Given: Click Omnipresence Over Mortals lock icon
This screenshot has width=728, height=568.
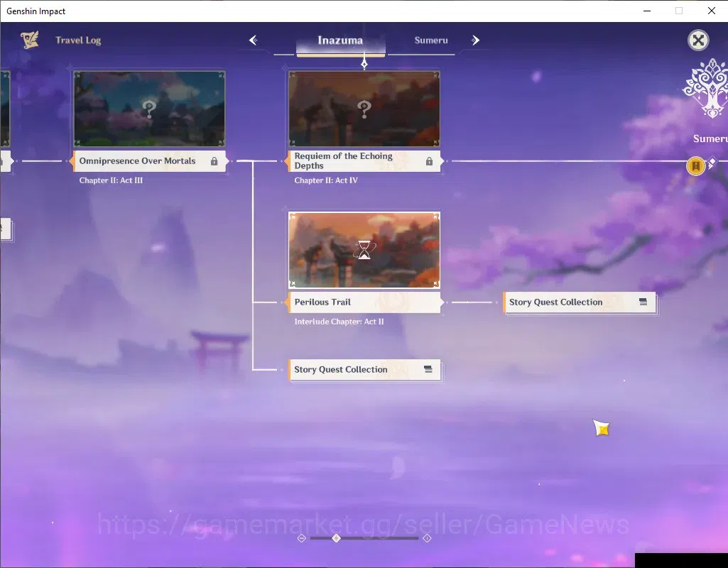Looking at the screenshot, I should click(x=214, y=161).
